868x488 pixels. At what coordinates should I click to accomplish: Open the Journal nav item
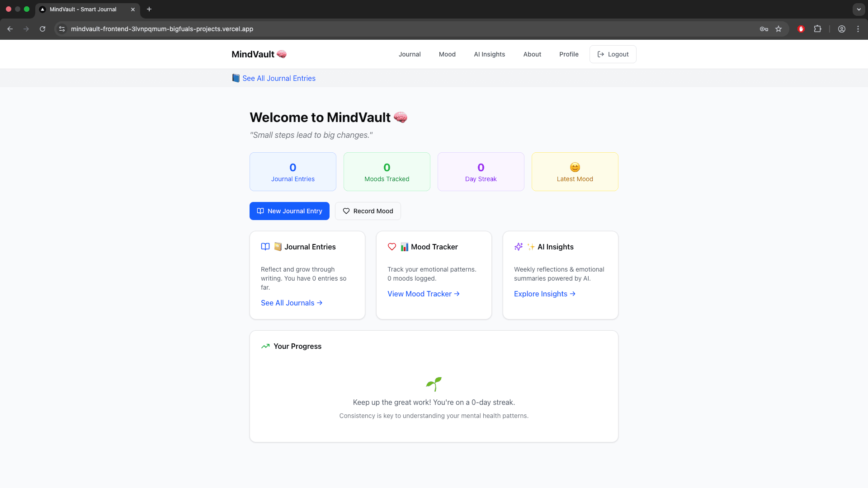click(410, 54)
